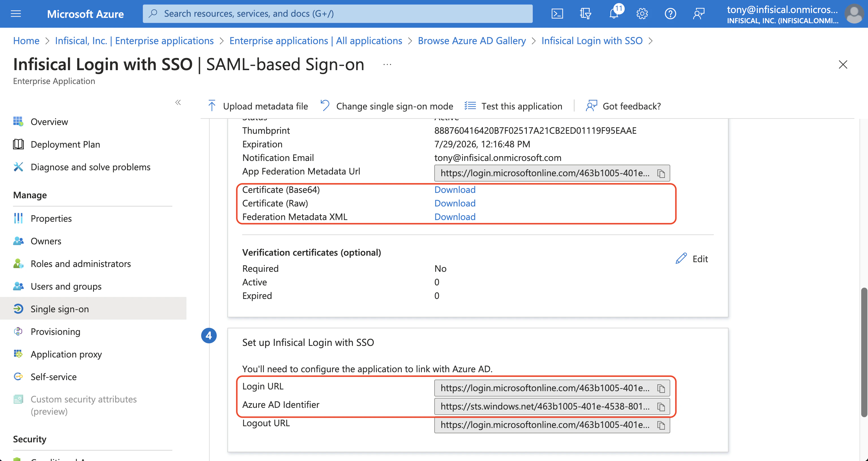This screenshot has height=461, width=868.
Task: Open Cloud Shell from the top bar
Action: tap(557, 14)
